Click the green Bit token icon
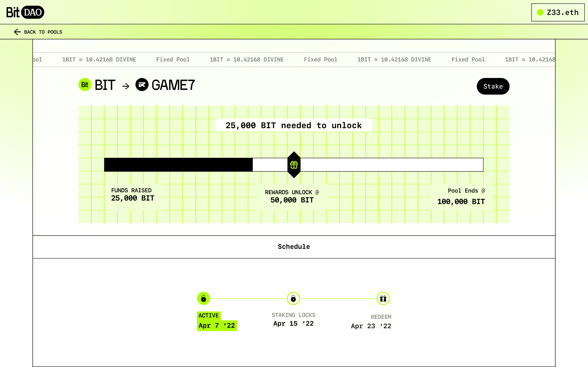This screenshot has width=588, height=367. 85,85
